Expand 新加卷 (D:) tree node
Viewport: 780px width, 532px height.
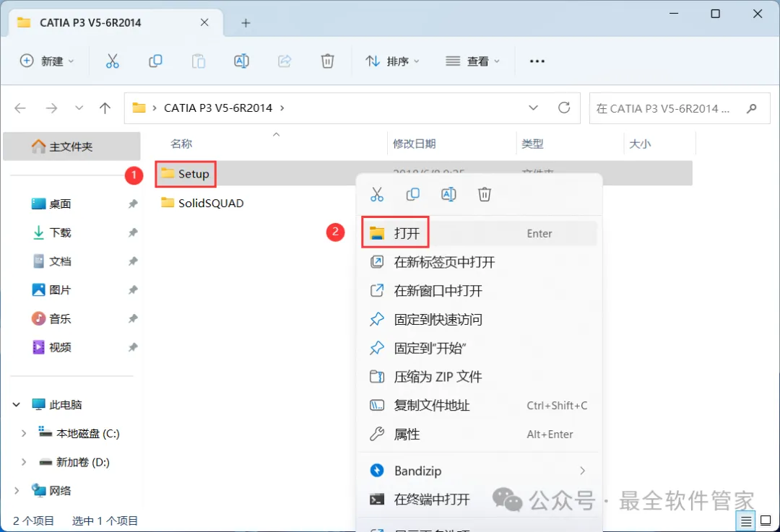coord(23,463)
